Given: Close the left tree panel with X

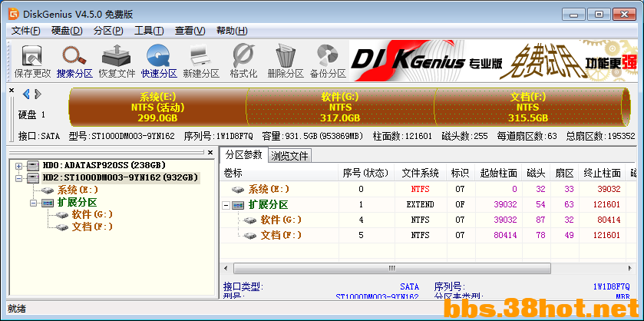Looking at the screenshot, I should (x=210, y=153).
